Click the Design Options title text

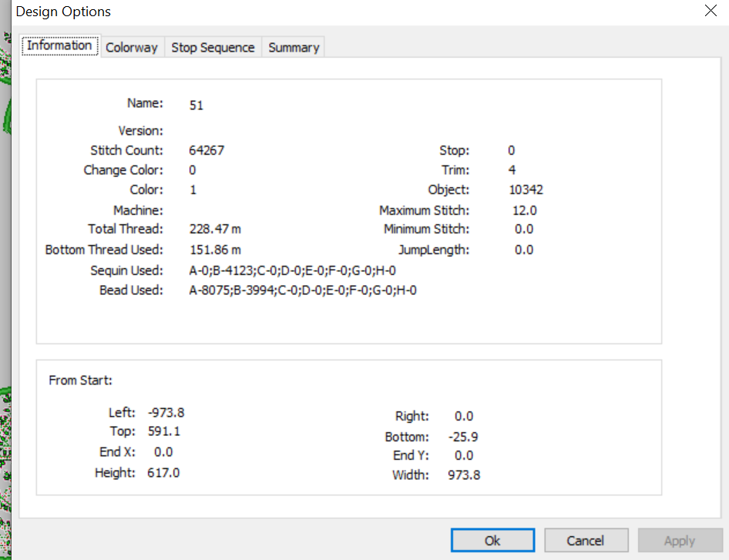point(63,12)
